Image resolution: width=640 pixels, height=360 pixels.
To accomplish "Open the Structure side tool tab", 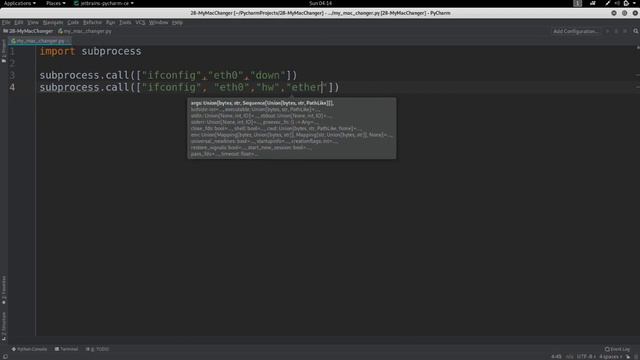I will (4, 326).
